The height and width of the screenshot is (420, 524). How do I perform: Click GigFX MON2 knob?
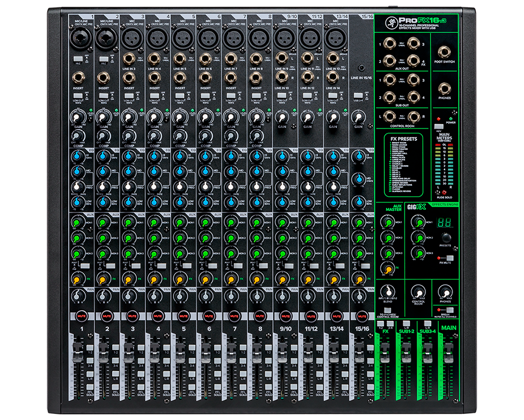pyautogui.click(x=418, y=237)
